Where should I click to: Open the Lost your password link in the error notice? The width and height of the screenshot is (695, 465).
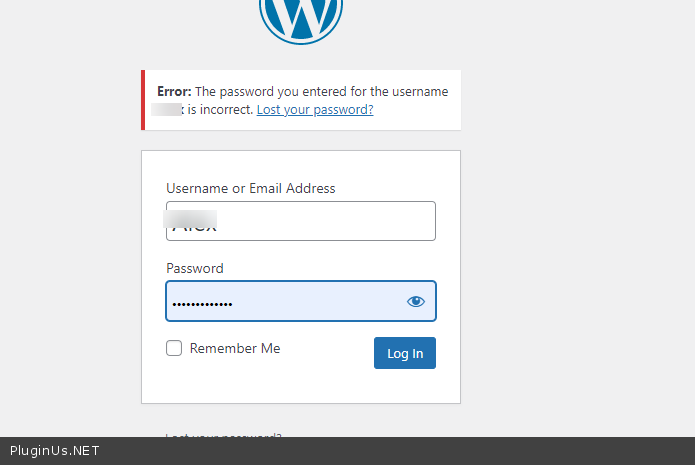pos(315,110)
